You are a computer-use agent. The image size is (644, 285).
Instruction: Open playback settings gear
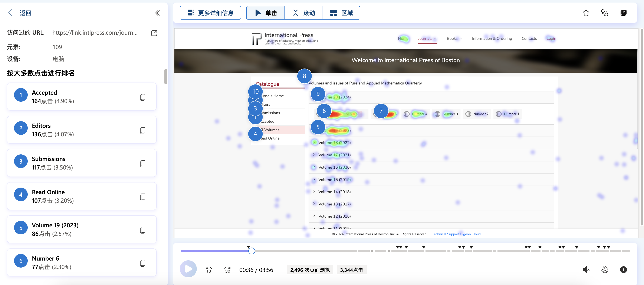pos(605,270)
